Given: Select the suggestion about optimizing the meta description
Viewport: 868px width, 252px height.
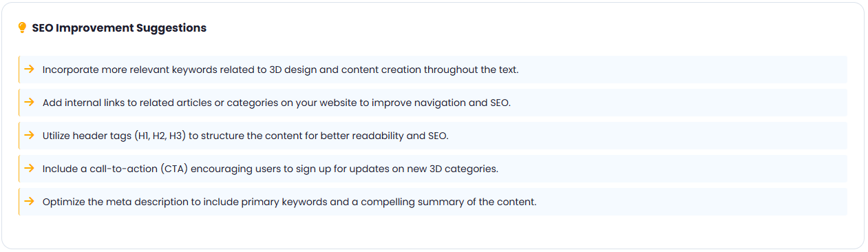Looking at the screenshot, I should coord(433,202).
